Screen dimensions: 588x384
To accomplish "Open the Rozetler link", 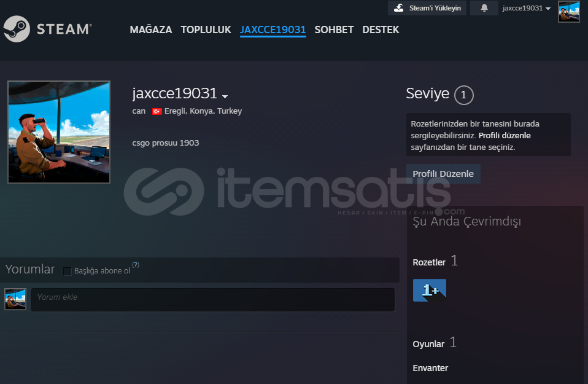I will pos(429,262).
